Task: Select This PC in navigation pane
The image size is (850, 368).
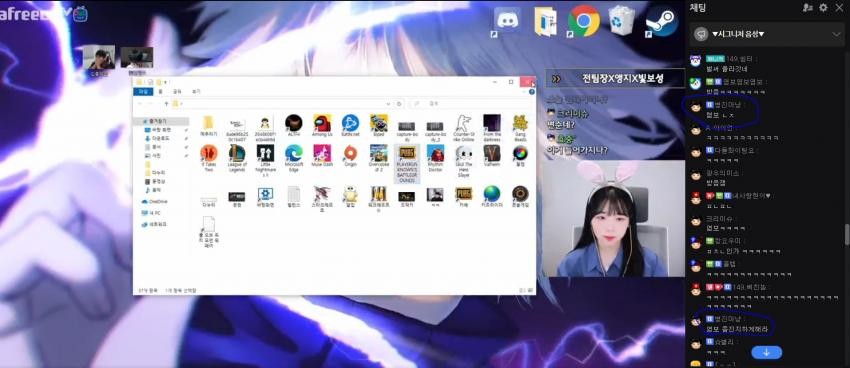Action: click(151, 213)
